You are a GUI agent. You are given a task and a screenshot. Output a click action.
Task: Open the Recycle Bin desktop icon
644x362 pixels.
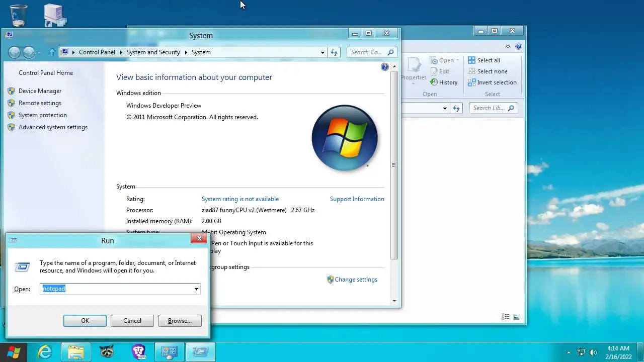[19, 15]
